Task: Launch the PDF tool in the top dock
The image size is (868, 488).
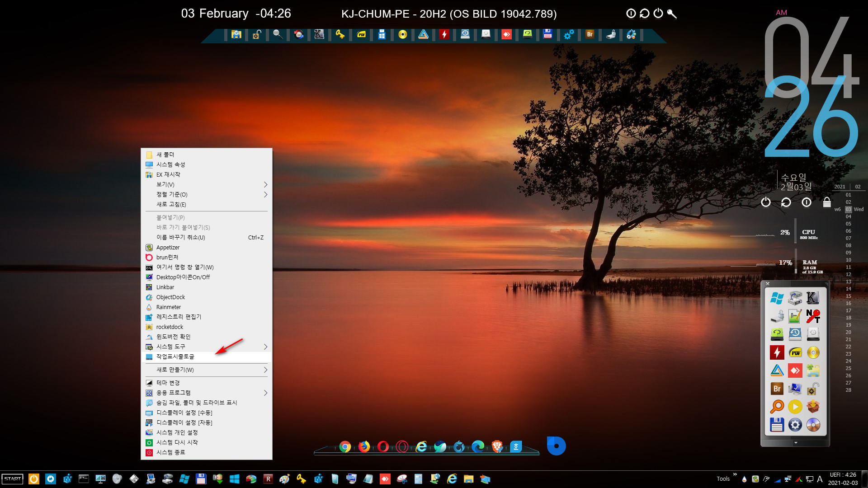Action: coord(361,34)
